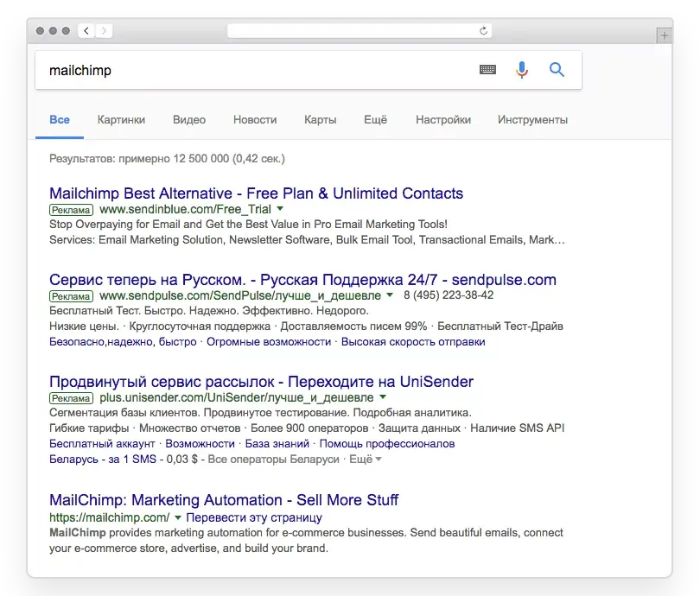Click Безопасно,надежно, быстро sitelink
Viewport: 700px width, 596px height.
point(123,342)
